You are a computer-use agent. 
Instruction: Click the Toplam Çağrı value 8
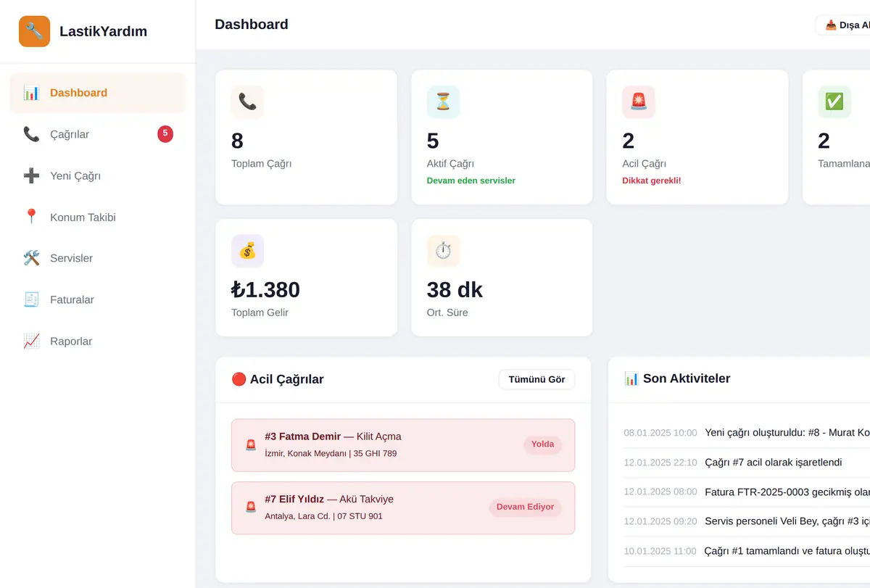(237, 141)
